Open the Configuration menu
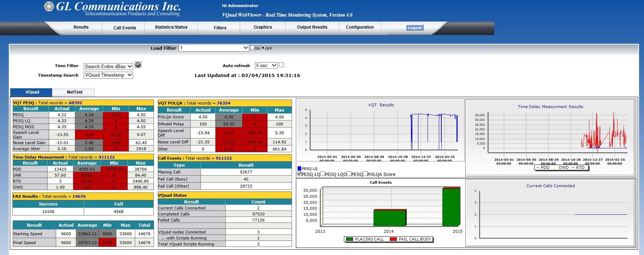 360,27
